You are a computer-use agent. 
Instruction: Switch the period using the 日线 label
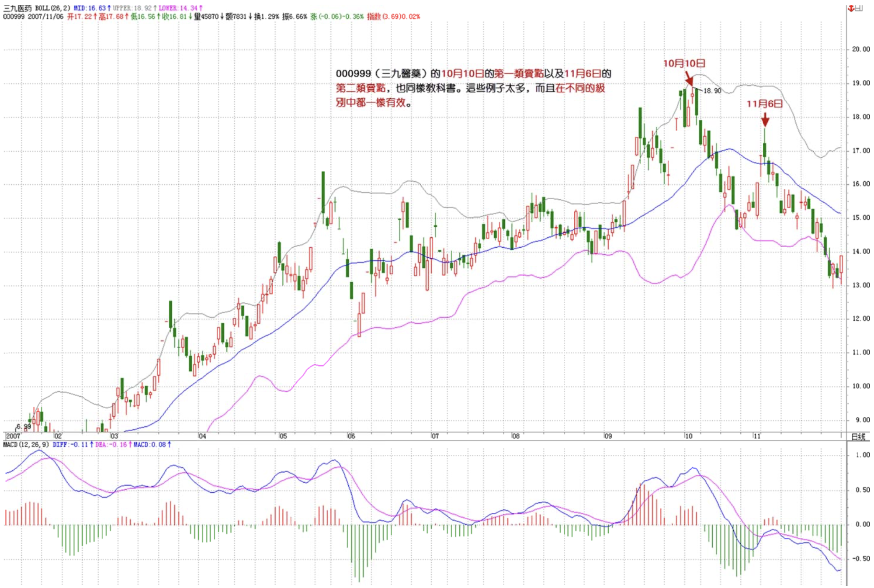tap(858, 437)
